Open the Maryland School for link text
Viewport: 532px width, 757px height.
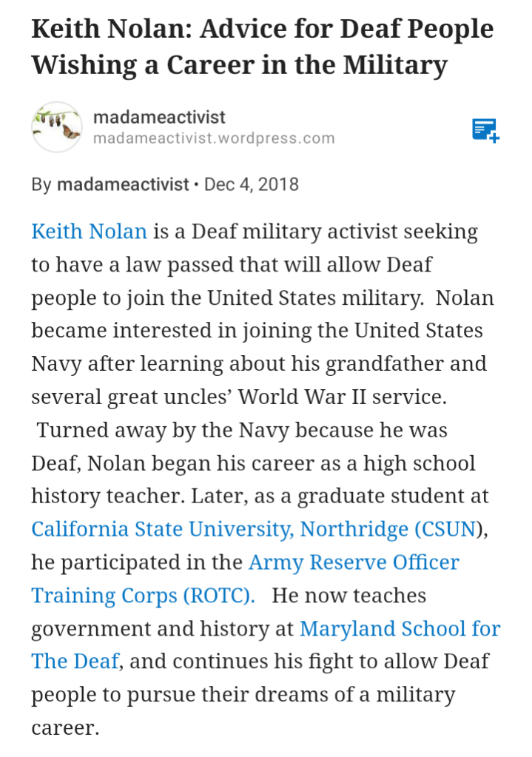point(400,629)
